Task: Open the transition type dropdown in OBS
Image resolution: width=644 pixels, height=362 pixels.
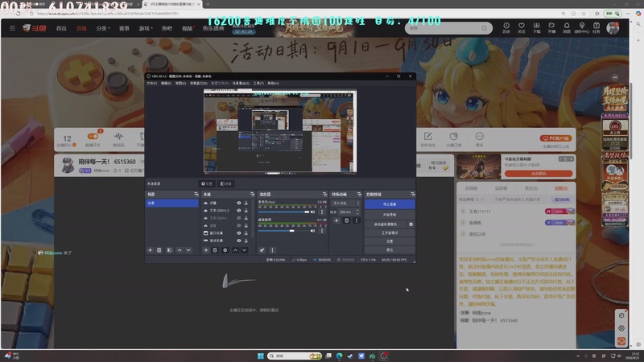Action: 345,204
